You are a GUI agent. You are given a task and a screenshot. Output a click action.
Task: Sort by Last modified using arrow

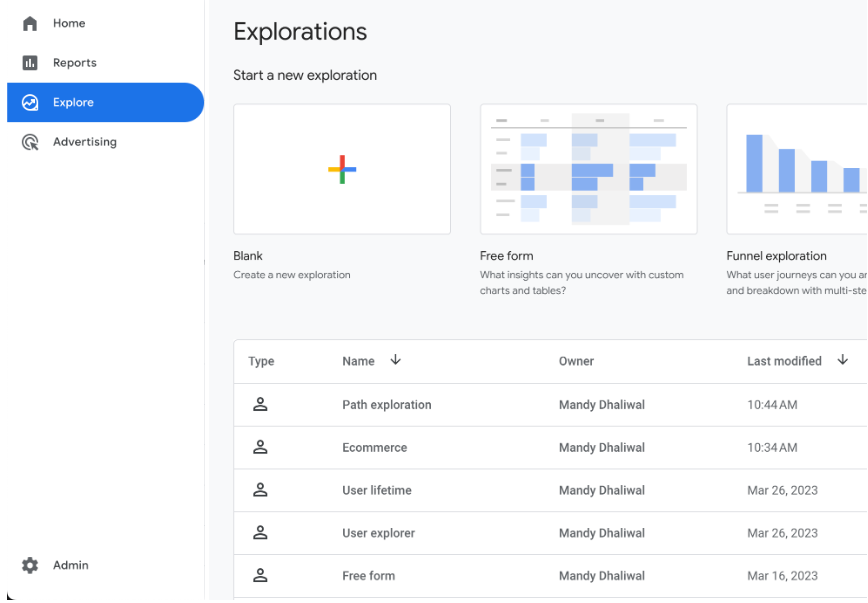[842, 361]
